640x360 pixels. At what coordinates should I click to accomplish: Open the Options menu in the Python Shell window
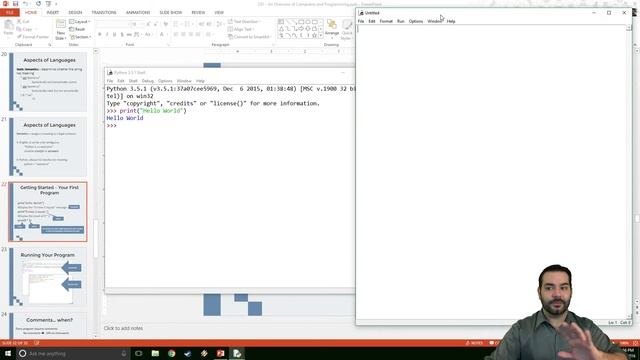tap(165, 81)
